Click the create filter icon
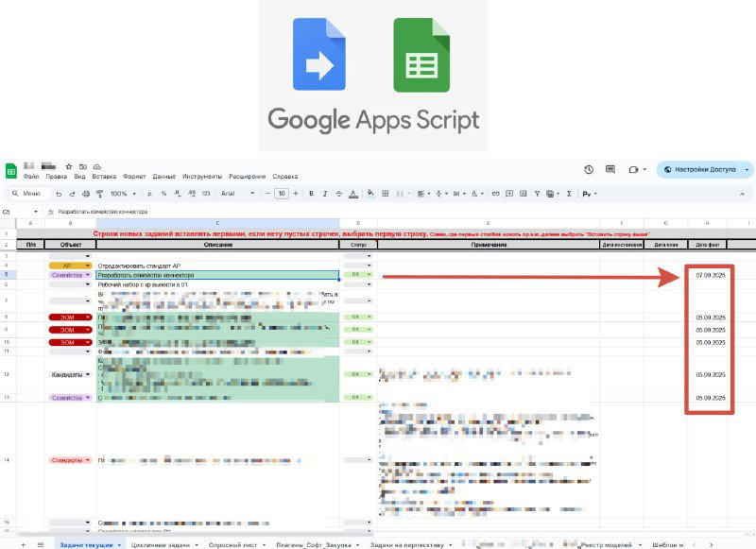 (x=537, y=194)
